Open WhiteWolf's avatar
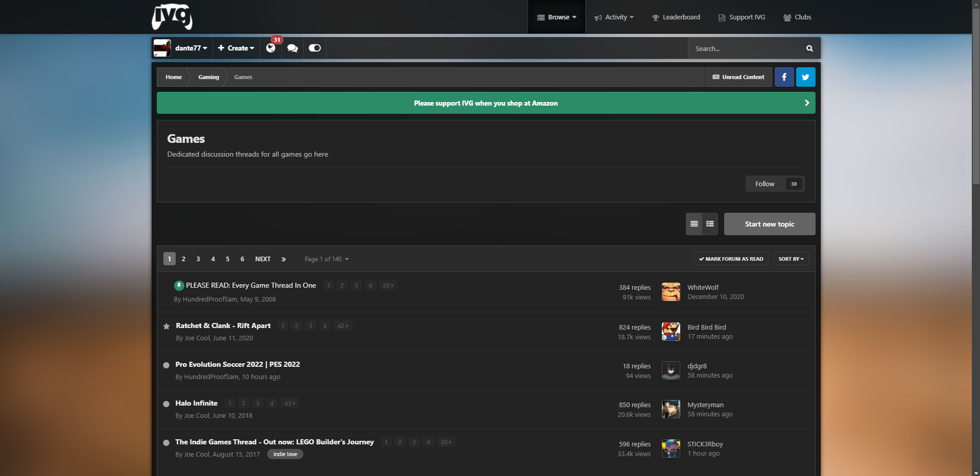The width and height of the screenshot is (980, 476). point(671,292)
